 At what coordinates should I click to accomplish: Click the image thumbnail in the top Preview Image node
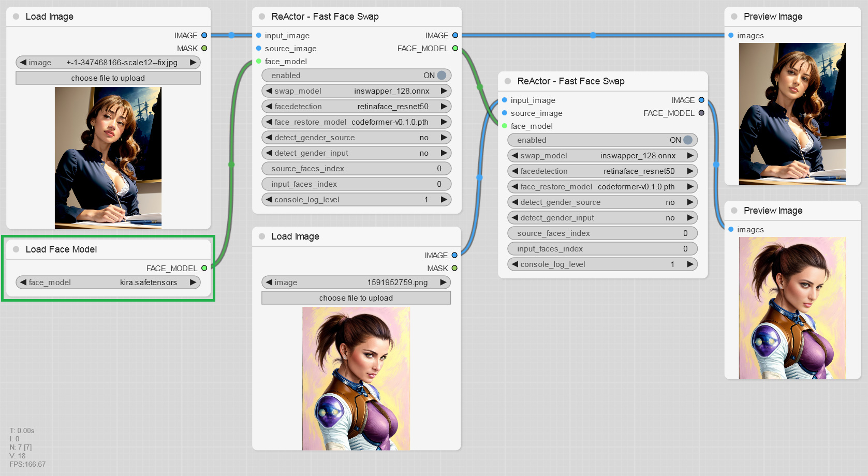point(791,113)
